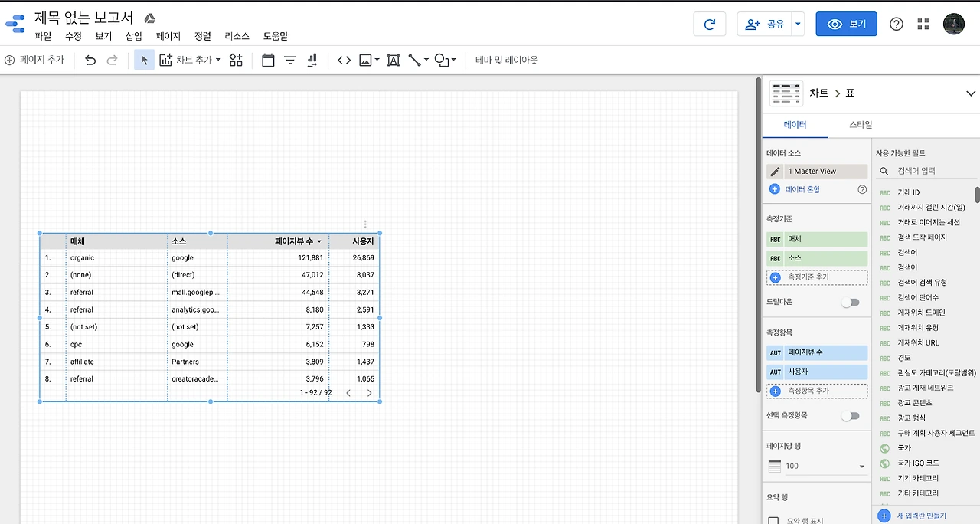Click the user profile avatar
This screenshot has height=524, width=980.
point(954,24)
